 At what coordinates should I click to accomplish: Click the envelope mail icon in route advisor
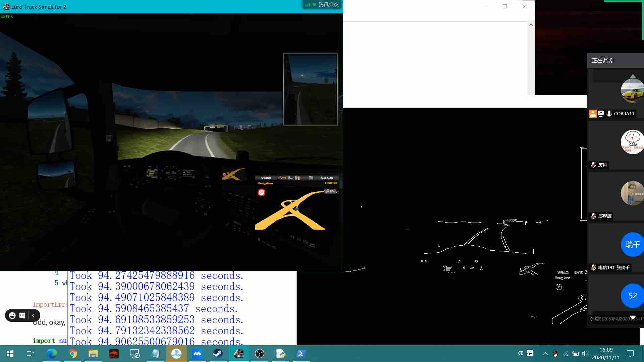pyautogui.click(x=311, y=178)
